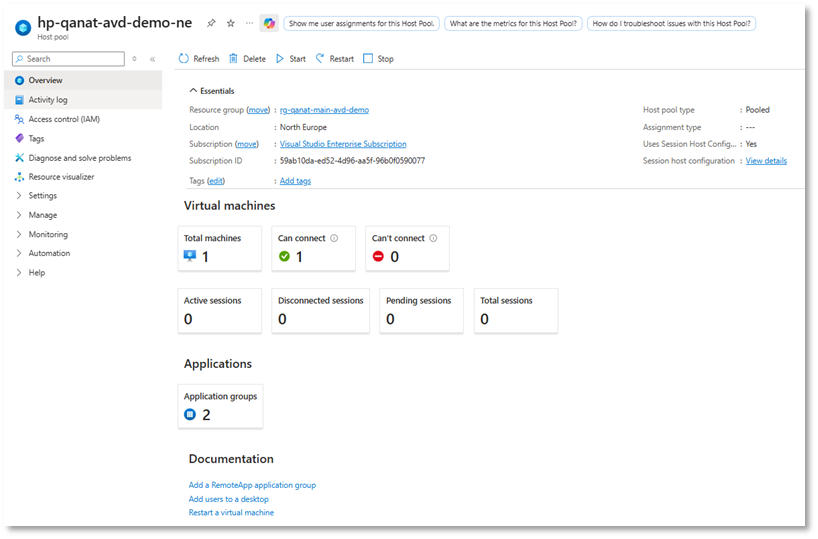Screen dimensions: 818x539
Task: Click the monitor icon in Total machines
Action: coord(190,256)
